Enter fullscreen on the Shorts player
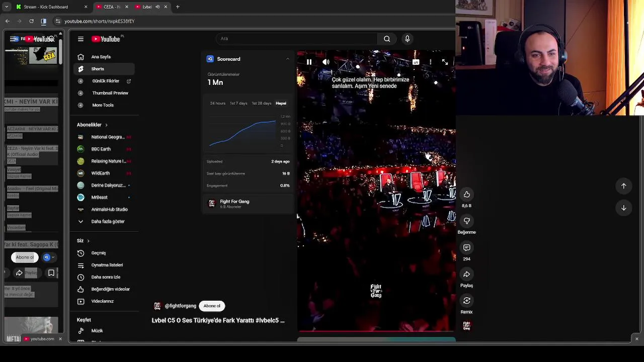 445,62
